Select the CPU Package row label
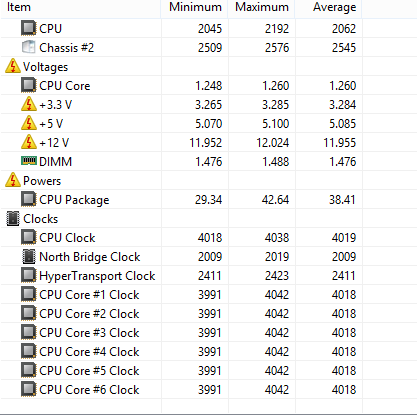417x418 pixels. (x=74, y=199)
